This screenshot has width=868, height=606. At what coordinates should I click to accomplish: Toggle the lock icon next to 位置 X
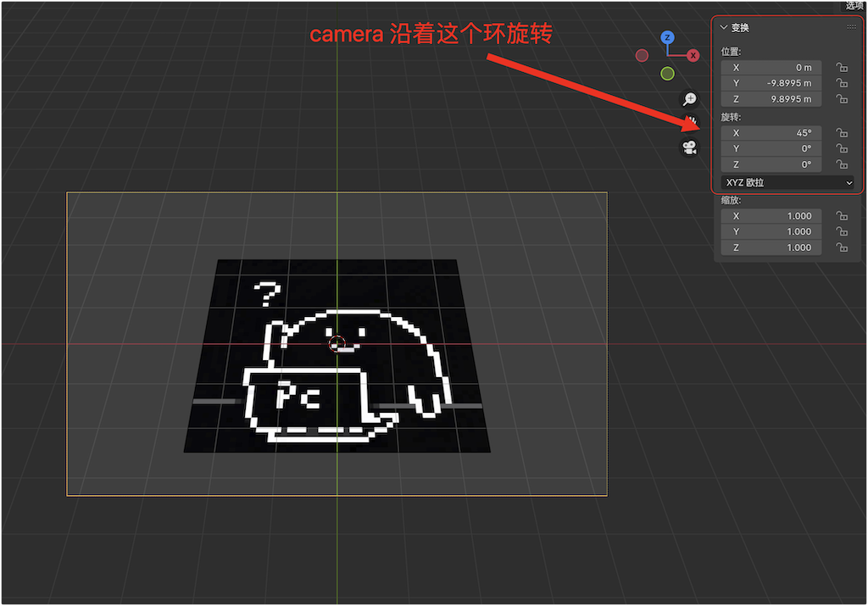pos(841,67)
